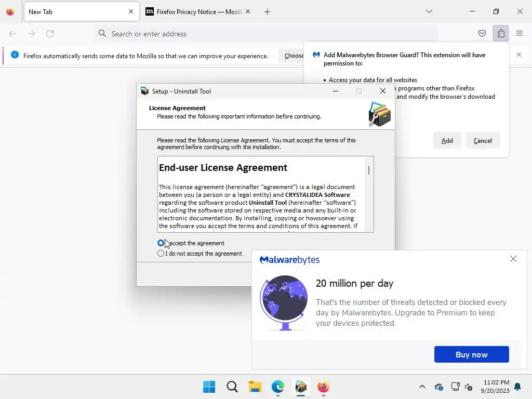Cancel the Browser Guard extension prompt
The height and width of the screenshot is (399, 532).
point(483,140)
